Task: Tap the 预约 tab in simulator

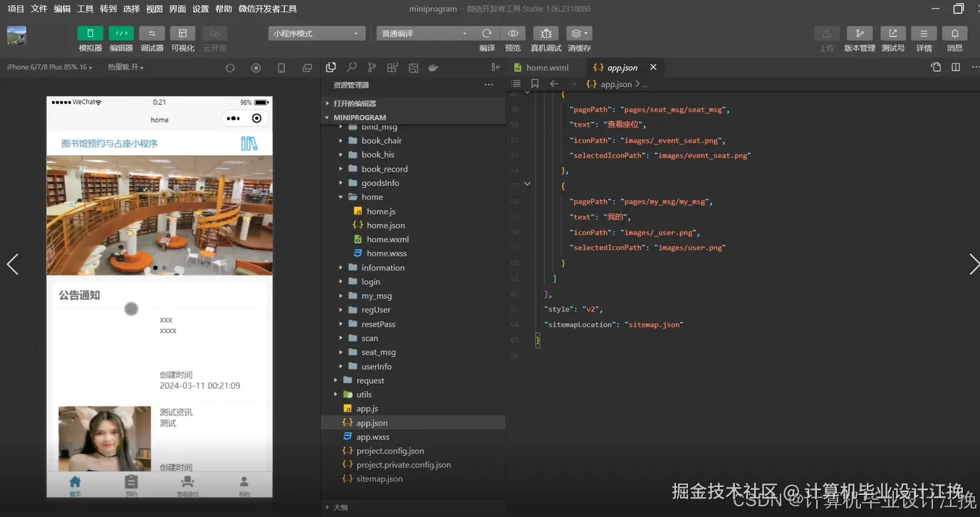Action: tap(131, 486)
